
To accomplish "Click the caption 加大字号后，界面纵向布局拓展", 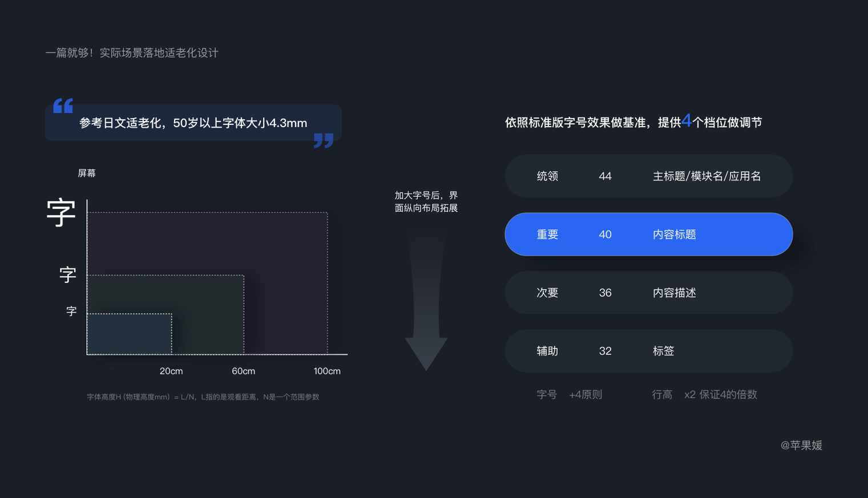I will coord(426,202).
